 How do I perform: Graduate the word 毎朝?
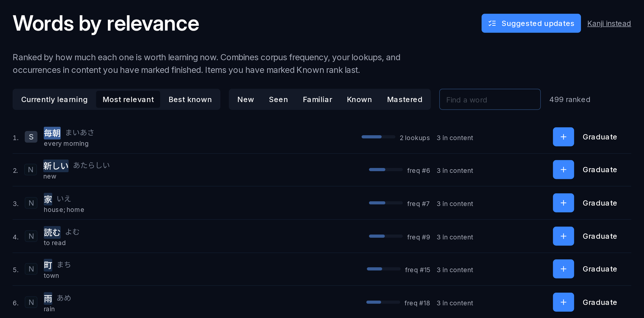[600, 137]
